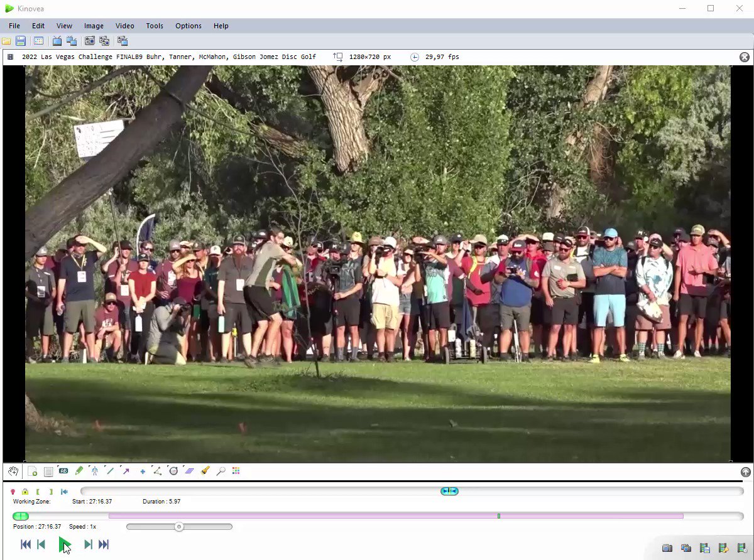
Task: Select the green pencil drawing tool
Action: coord(79,470)
